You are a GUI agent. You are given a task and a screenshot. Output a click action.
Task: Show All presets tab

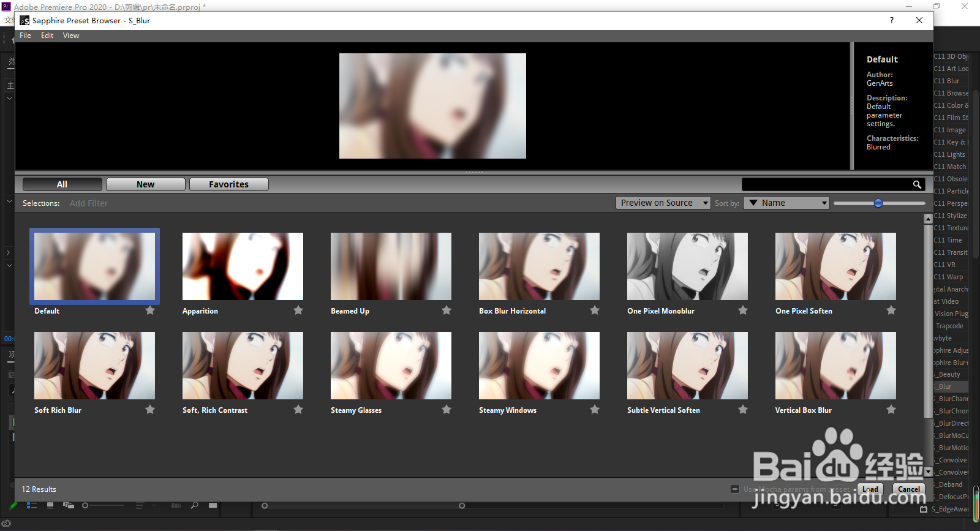pos(62,184)
